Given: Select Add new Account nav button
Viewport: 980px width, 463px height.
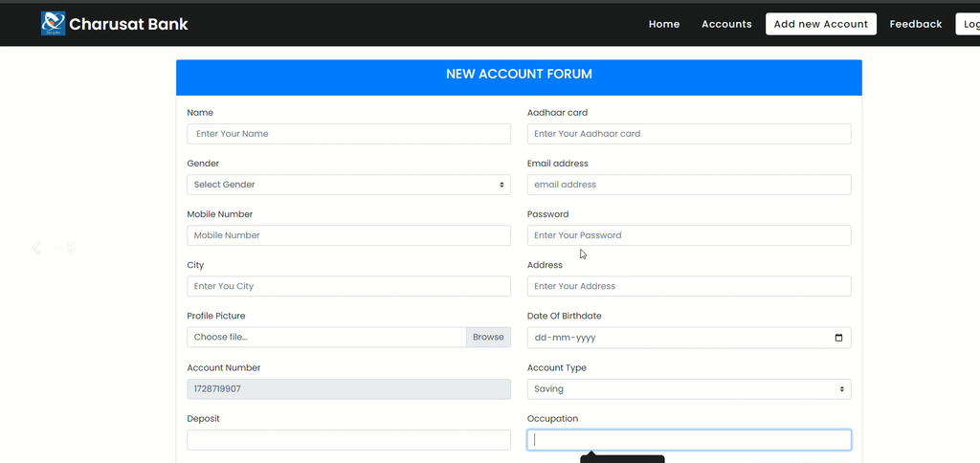Looking at the screenshot, I should (x=820, y=24).
